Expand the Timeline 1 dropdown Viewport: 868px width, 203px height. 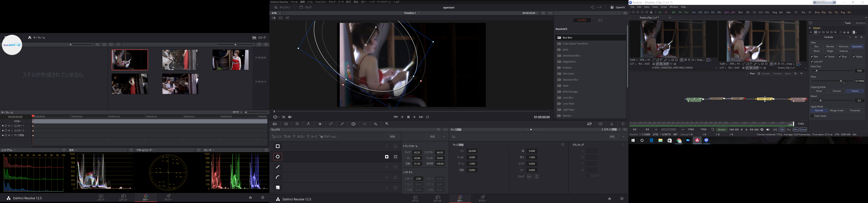(418, 13)
